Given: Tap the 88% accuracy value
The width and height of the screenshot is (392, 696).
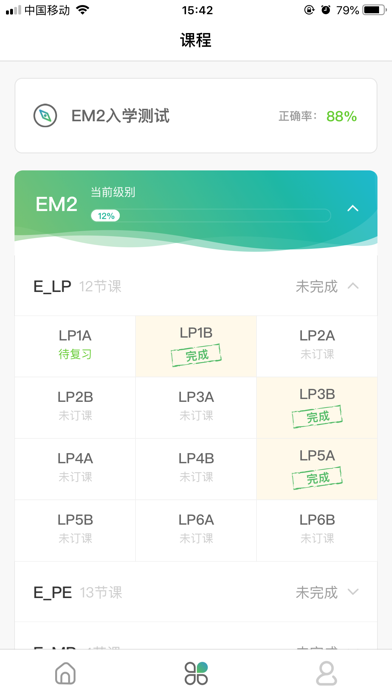Looking at the screenshot, I should point(341,116).
